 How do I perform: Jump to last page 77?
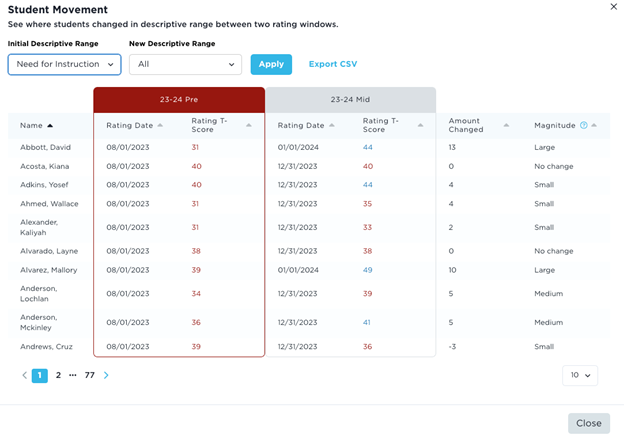coord(89,376)
